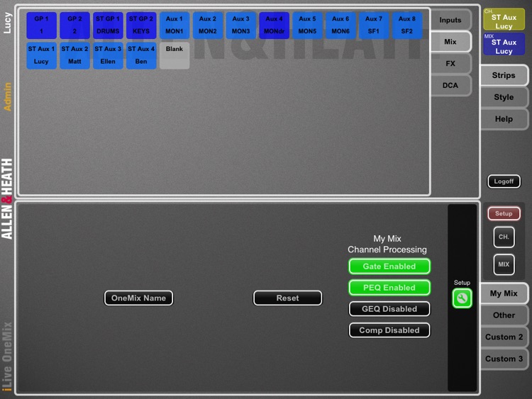Viewport: 532px width, 399px height.
Task: Click the Logoff button
Action: pos(504,181)
